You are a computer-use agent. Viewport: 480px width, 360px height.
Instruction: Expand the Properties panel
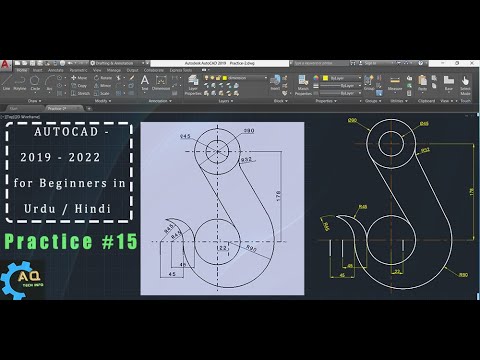pos(326,101)
